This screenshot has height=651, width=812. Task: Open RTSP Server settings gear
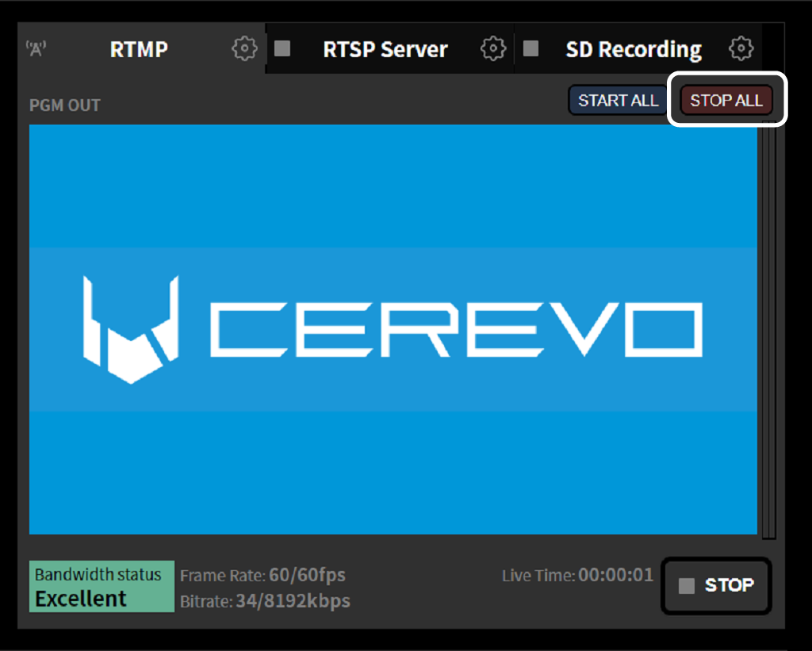coord(493,48)
